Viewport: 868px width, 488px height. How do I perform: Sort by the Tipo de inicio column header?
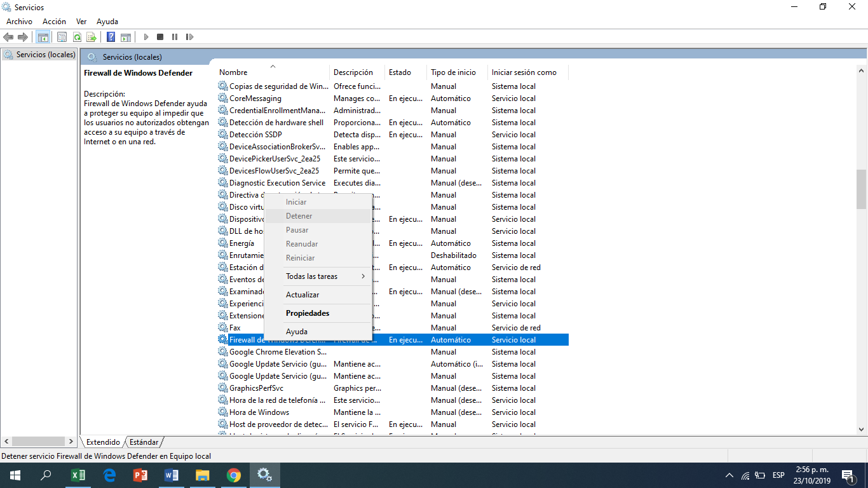point(457,72)
